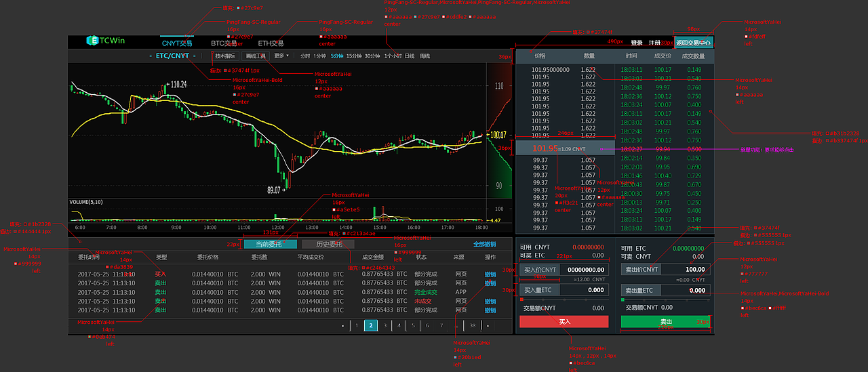Expand the 更多 dropdown menu
This screenshot has width=868, height=372.
pyautogui.click(x=281, y=56)
